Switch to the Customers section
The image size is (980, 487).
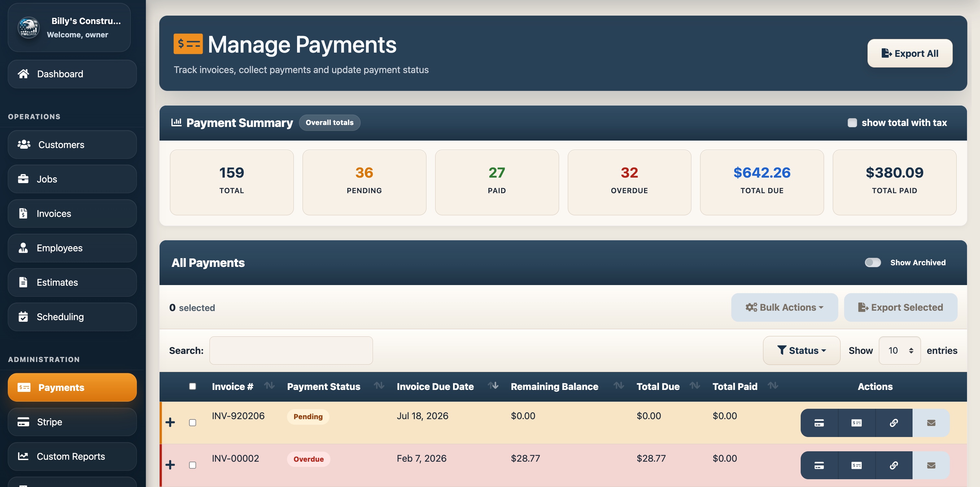coord(61,145)
